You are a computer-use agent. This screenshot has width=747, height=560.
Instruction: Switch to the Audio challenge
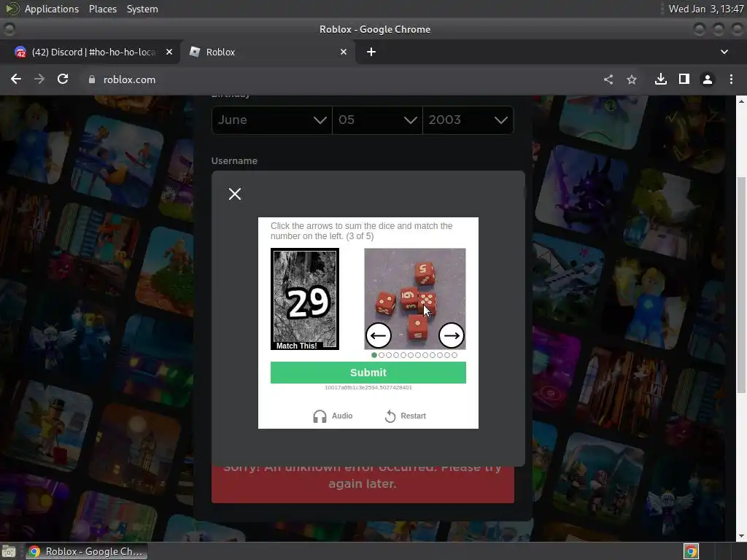(333, 416)
